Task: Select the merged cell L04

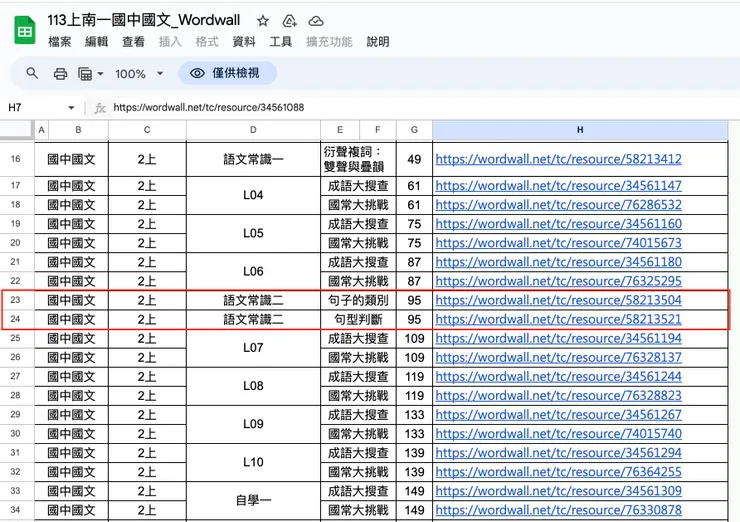Action: click(x=253, y=195)
